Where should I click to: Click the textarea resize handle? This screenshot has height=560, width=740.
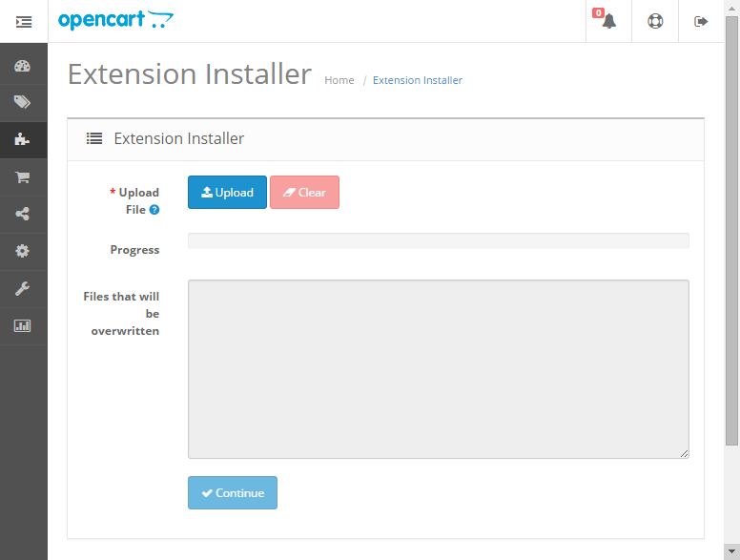[685, 454]
